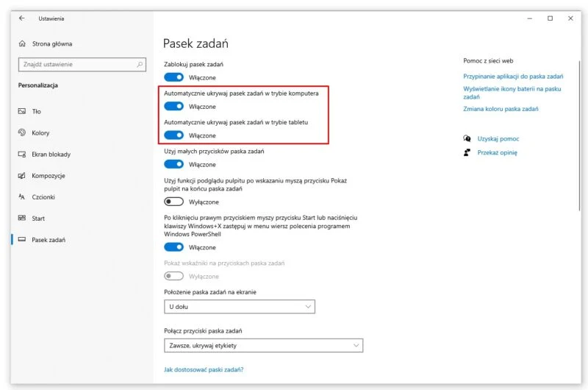The height and width of the screenshot is (390, 588).
Task: Click Zmiana koloru paska zadań link
Action: point(501,109)
